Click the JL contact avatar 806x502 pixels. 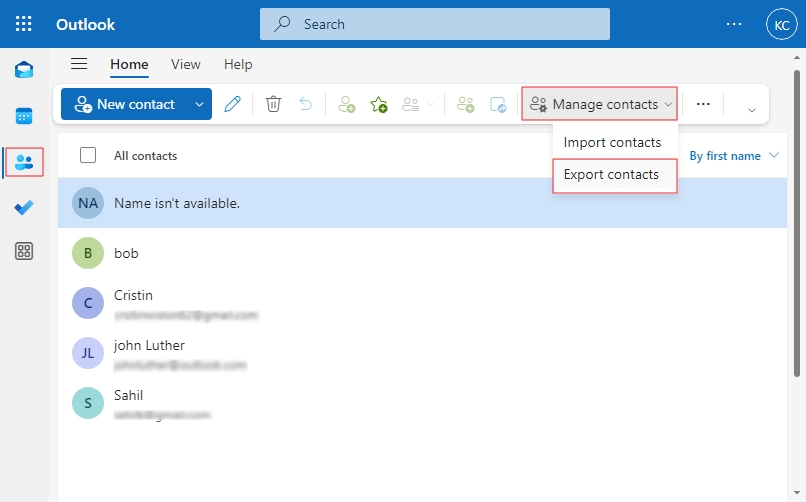pyautogui.click(x=88, y=353)
